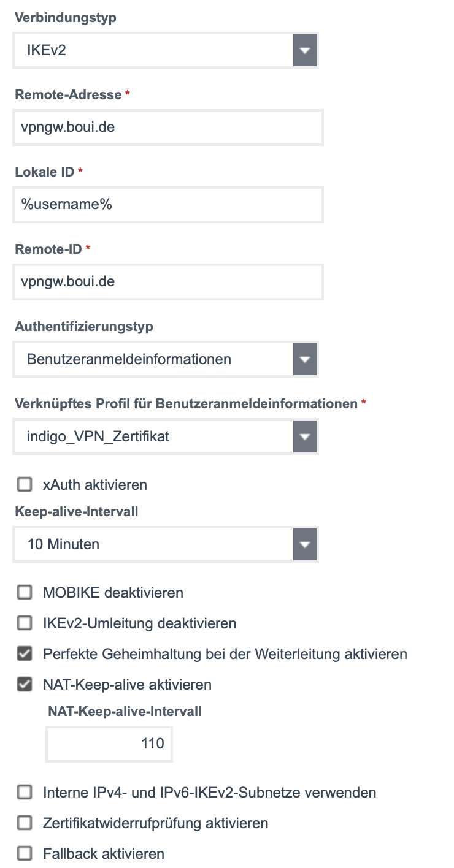Disable NAT-Keep-alive aktivieren checkbox
This screenshot has width=454, height=868.
point(25,685)
